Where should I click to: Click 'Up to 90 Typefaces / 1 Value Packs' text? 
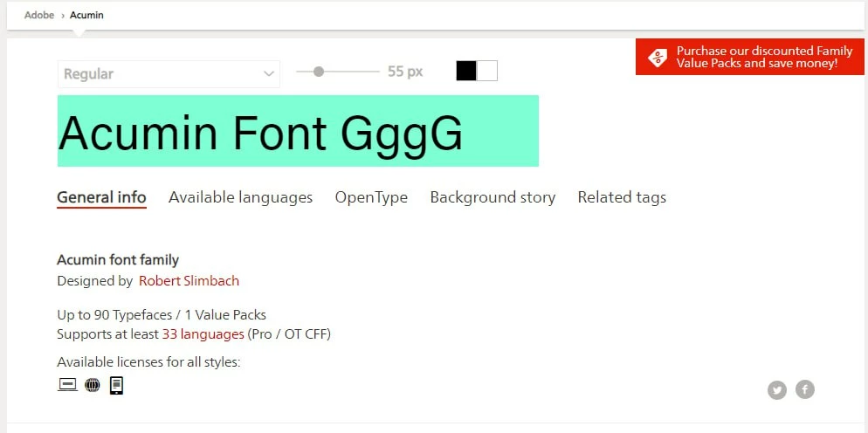click(162, 315)
